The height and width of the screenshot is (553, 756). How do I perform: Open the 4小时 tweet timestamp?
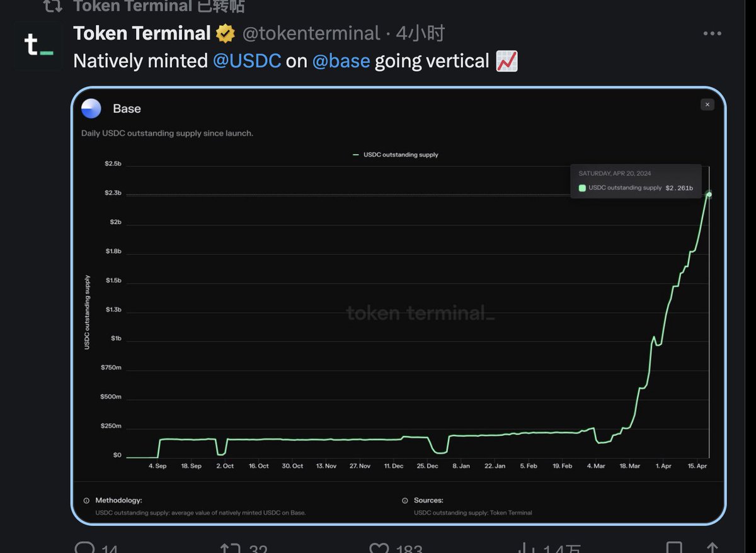421,33
